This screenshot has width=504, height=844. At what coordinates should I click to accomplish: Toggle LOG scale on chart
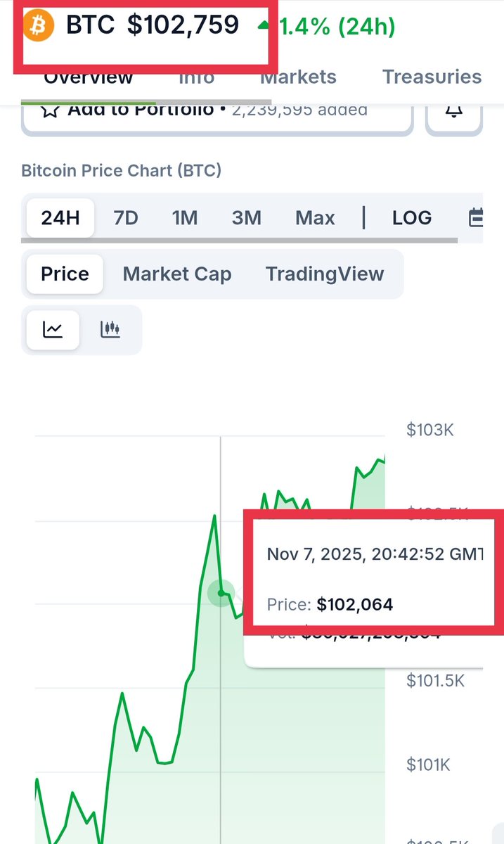point(412,217)
